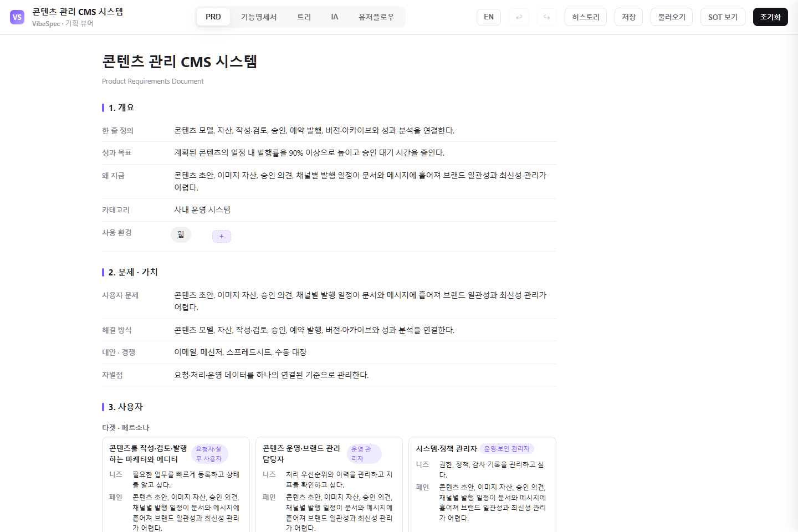This screenshot has height=532, width=798.
Task: Click the 콘텐츠 관리 CMS 시스템 page heading
Action: (x=180, y=62)
